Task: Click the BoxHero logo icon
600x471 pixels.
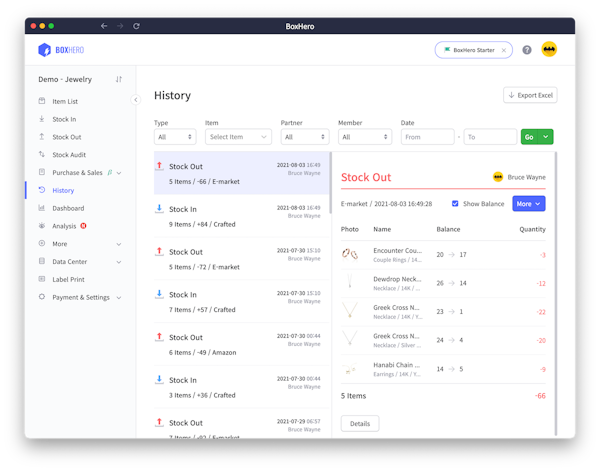Action: tap(44, 50)
